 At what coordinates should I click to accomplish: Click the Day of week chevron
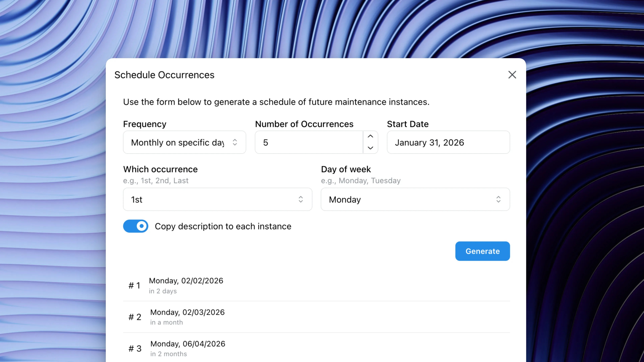coord(499,199)
